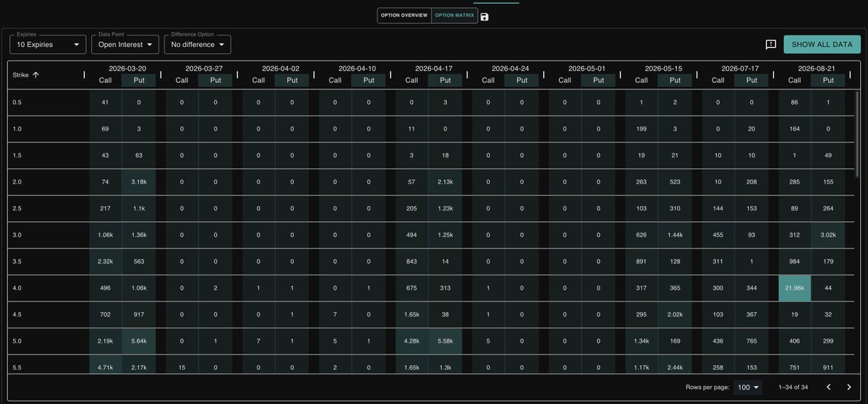Image resolution: width=868 pixels, height=404 pixels.
Task: Click the 2.19k call cell
Action: tap(105, 340)
